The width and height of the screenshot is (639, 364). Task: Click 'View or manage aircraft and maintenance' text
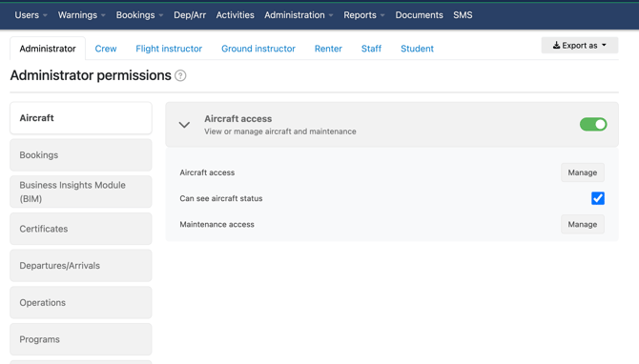tap(280, 131)
